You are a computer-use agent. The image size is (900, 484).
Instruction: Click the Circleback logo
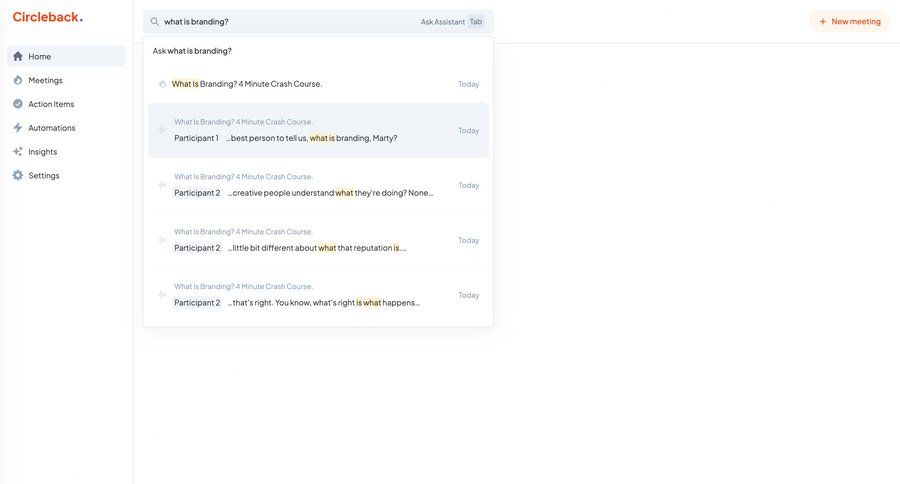pyautogui.click(x=47, y=17)
